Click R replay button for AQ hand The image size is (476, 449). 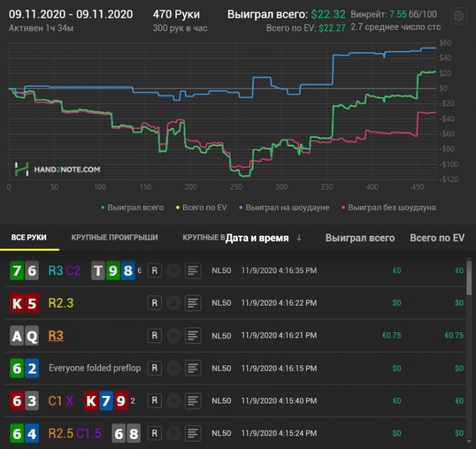[154, 336]
